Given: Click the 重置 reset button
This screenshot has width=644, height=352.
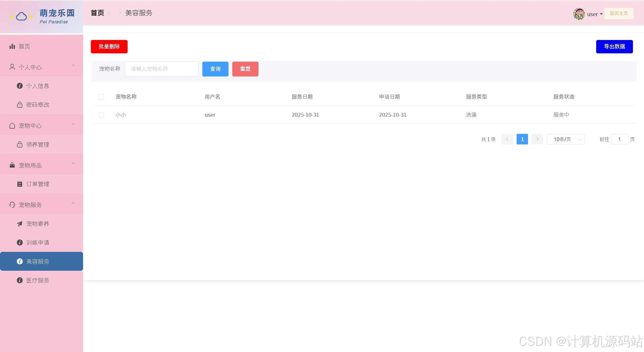Looking at the screenshot, I should (x=245, y=69).
